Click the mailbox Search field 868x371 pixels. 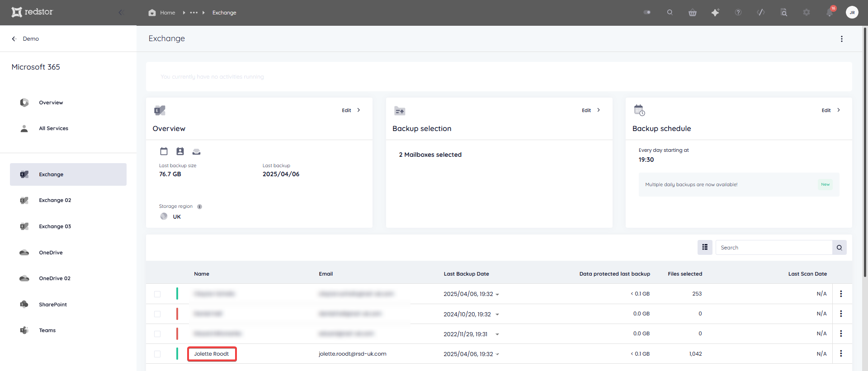click(774, 248)
